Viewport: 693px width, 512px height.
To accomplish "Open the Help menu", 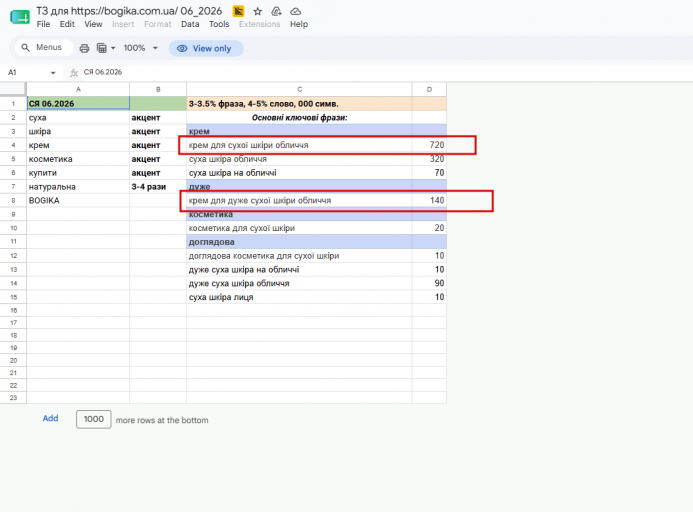I will [299, 24].
